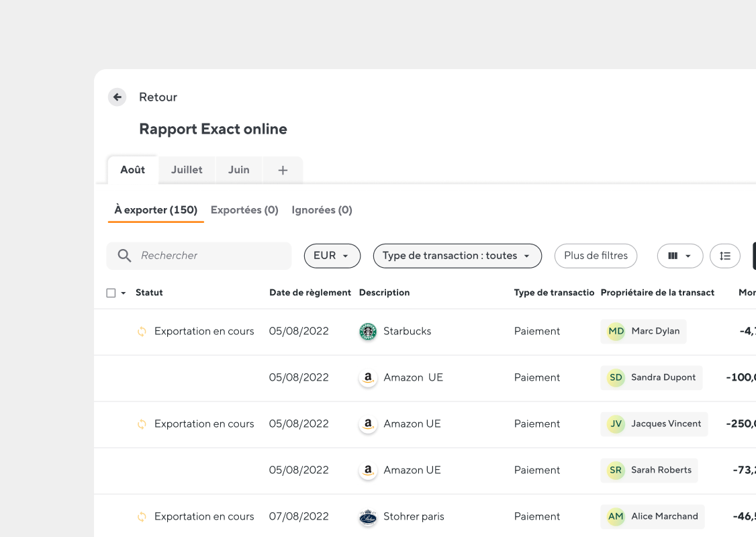The height and width of the screenshot is (537, 756).
Task: Open the Ignorées (0) tab
Action: (322, 210)
